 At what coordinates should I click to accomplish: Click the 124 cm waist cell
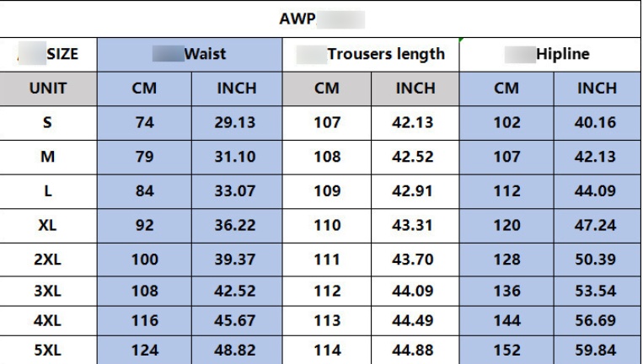click(x=144, y=350)
